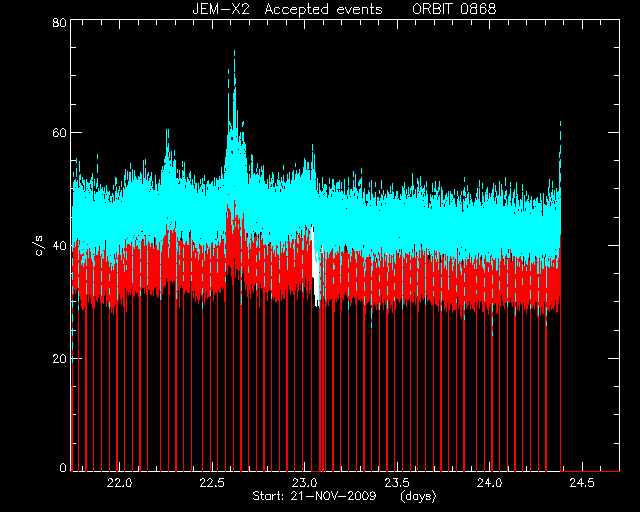Click the 20 y-axis tick label

pyautogui.click(x=59, y=358)
